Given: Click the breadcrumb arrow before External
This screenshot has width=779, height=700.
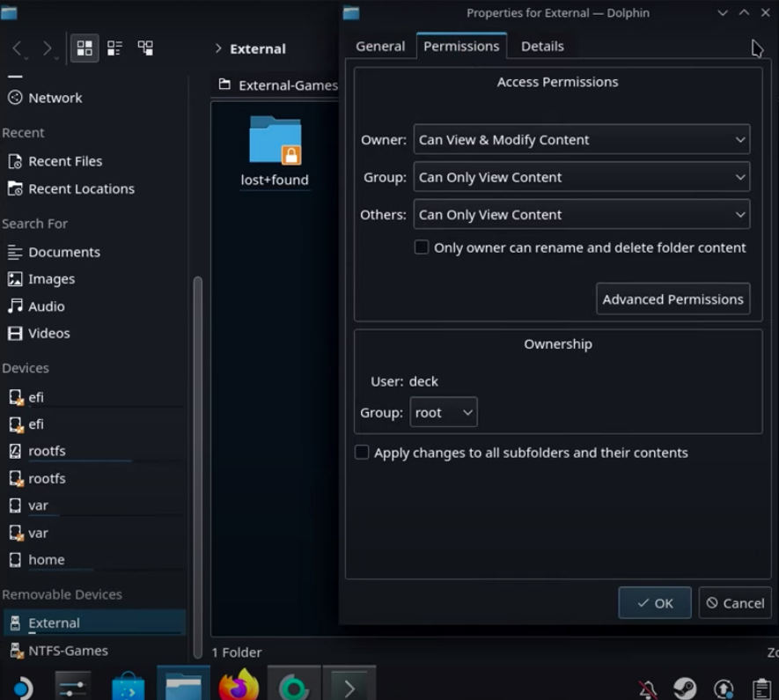Looking at the screenshot, I should (x=218, y=48).
